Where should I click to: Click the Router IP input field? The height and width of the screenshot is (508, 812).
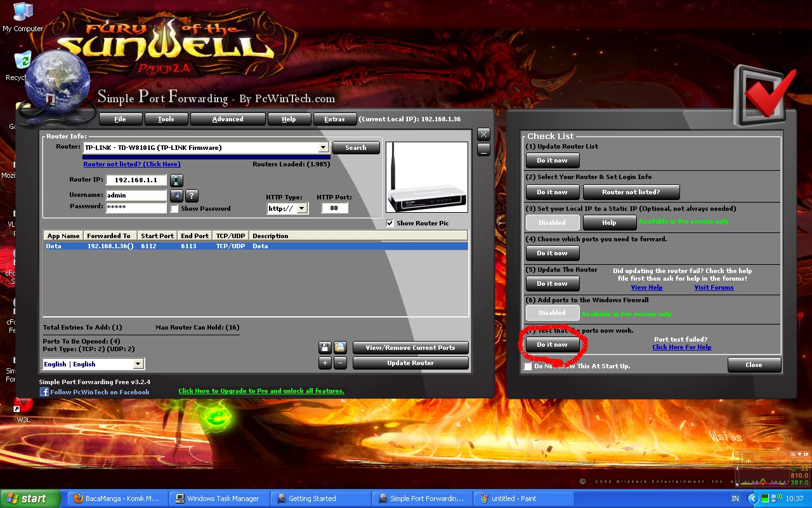point(136,180)
